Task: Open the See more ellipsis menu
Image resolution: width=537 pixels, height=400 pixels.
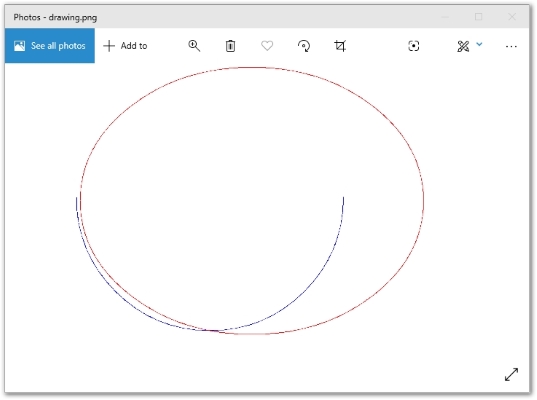Action: pyautogui.click(x=511, y=46)
